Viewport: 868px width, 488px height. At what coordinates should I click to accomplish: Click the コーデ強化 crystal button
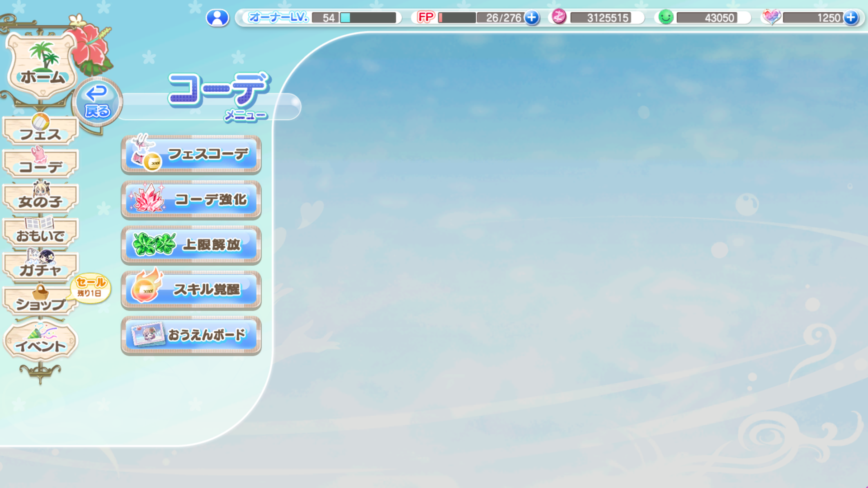[191, 200]
